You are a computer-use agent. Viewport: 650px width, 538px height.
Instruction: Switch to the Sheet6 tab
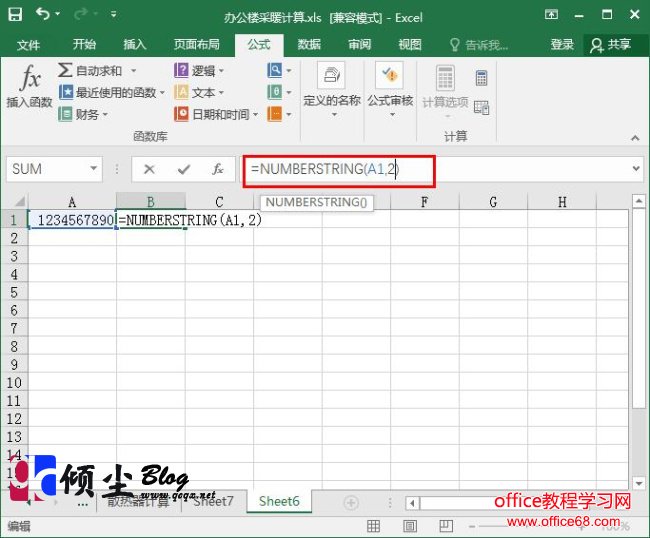coord(279,501)
